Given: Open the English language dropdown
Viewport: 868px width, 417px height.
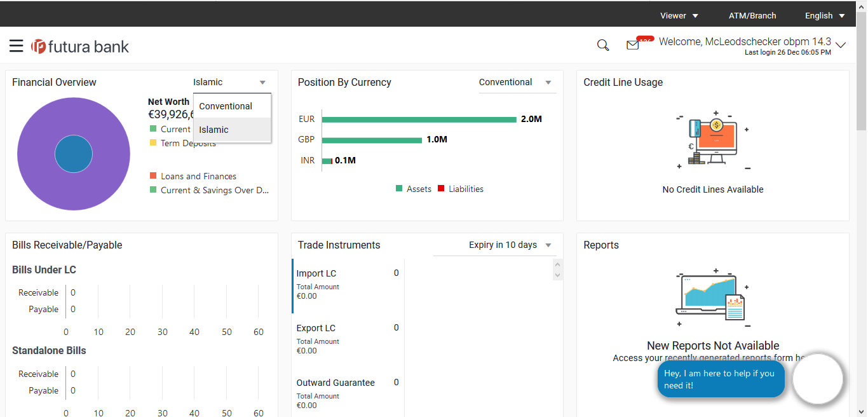Looking at the screenshot, I should (x=825, y=15).
